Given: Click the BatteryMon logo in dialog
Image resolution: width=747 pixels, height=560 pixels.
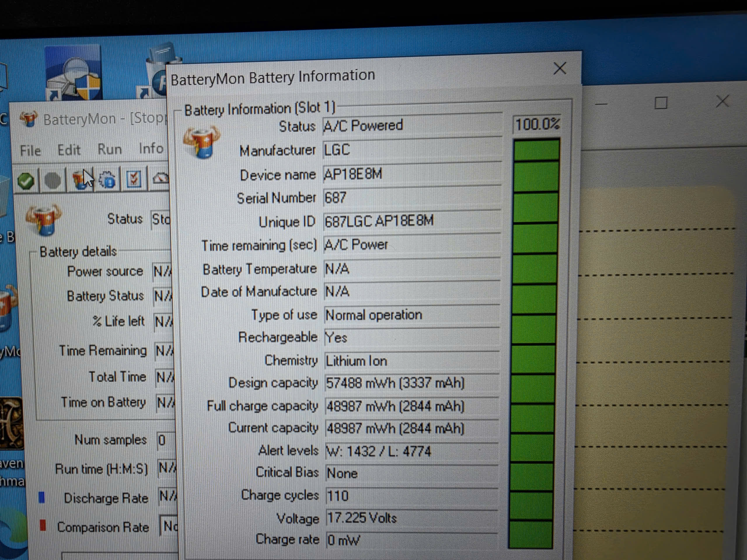Looking at the screenshot, I should (x=202, y=142).
